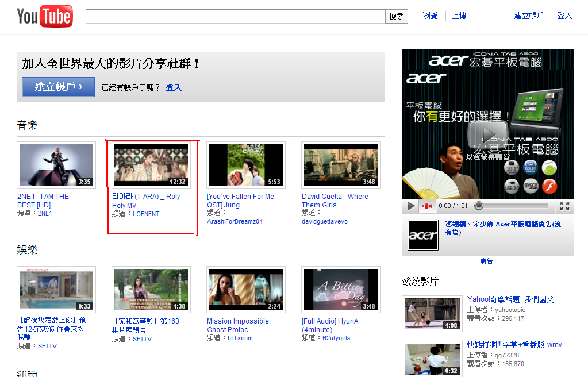Screen dimensions: 588x377
Task: Open the A Bitter Day video thumbnail
Action: (341, 290)
